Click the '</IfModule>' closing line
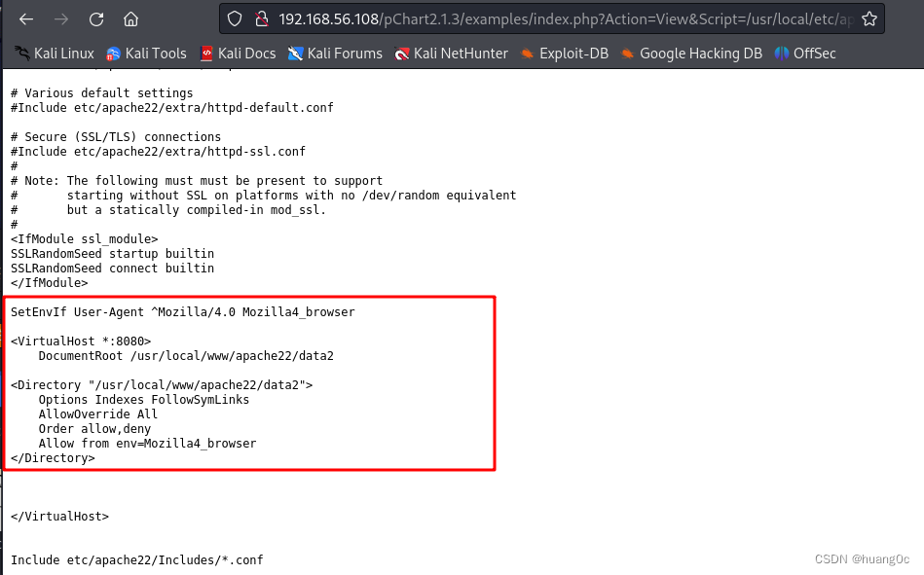 click(49, 283)
